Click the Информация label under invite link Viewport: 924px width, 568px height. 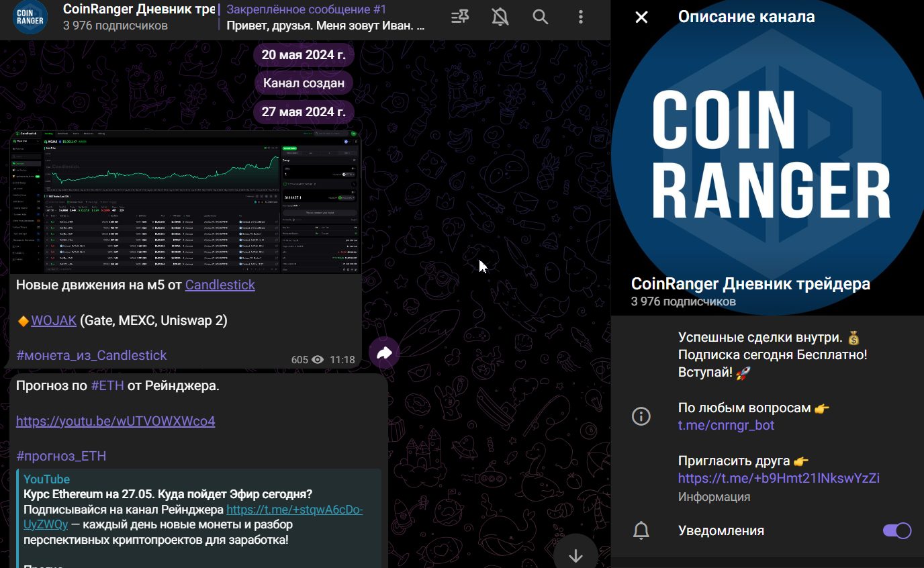pos(714,497)
